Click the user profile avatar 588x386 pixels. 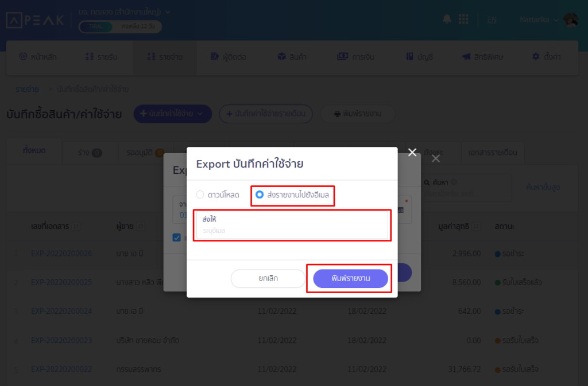tap(571, 20)
